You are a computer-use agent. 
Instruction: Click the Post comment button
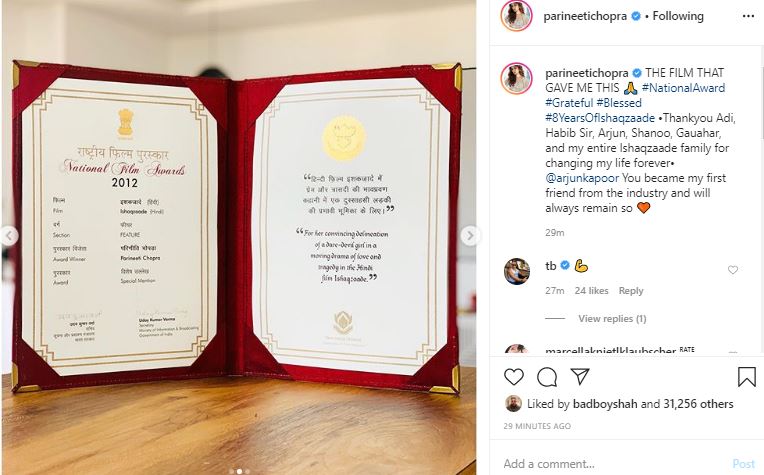744,464
